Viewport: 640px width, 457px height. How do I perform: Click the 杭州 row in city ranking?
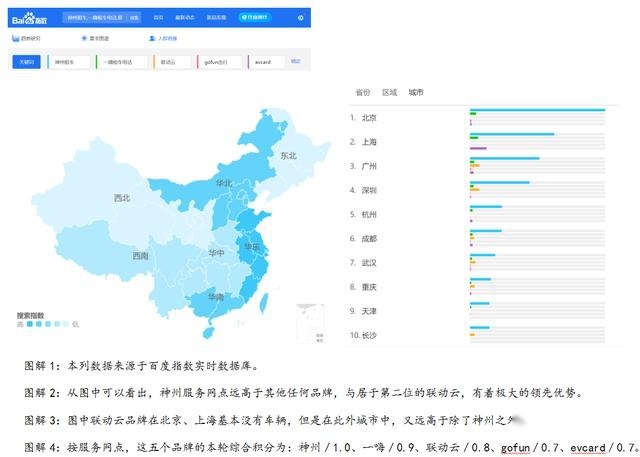(x=478, y=214)
